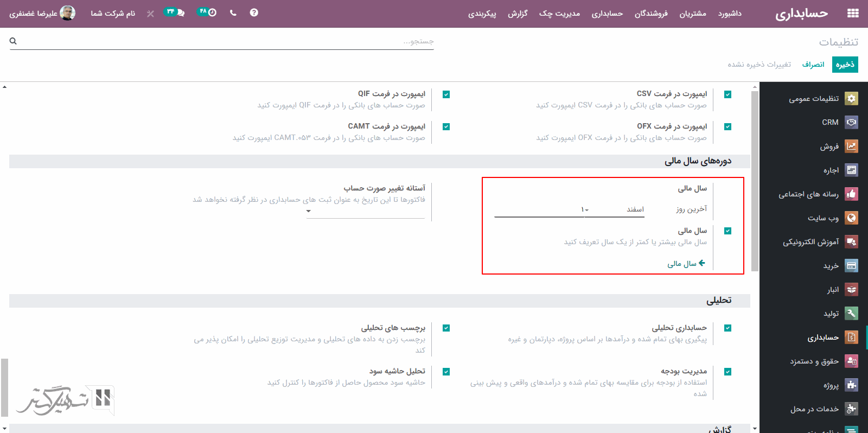Select the وب سایت globe icon
868x433 pixels.
pyautogui.click(x=852, y=218)
